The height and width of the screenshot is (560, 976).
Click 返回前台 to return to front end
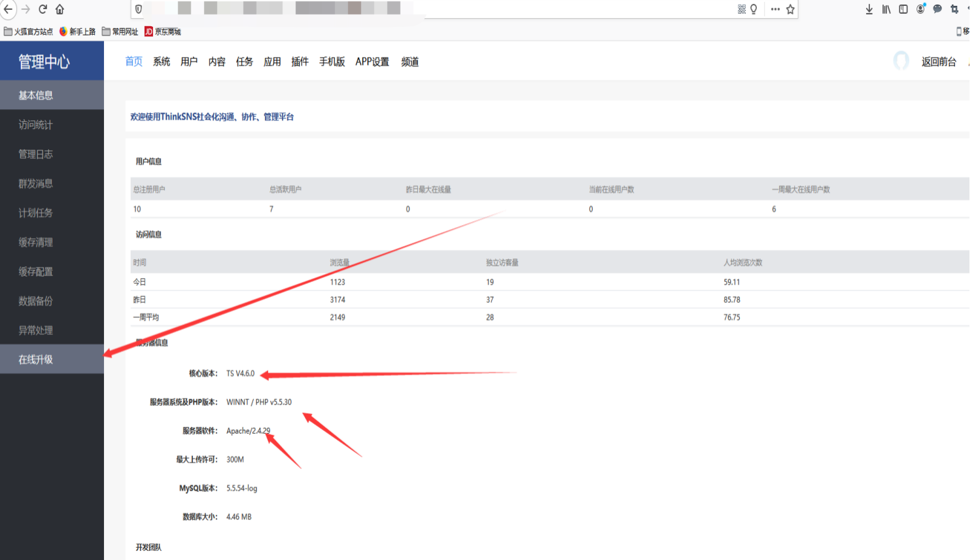pyautogui.click(x=939, y=61)
